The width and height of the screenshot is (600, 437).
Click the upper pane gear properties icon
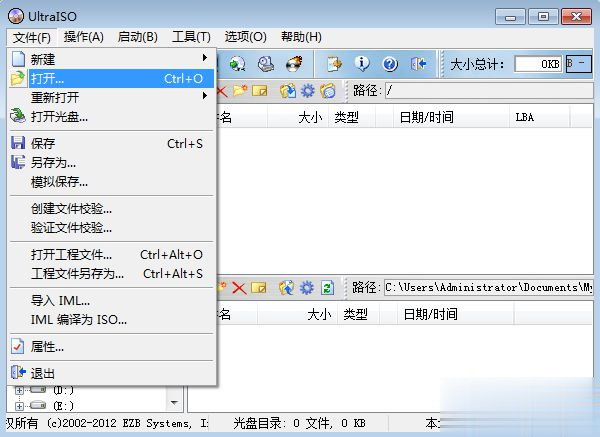308,91
